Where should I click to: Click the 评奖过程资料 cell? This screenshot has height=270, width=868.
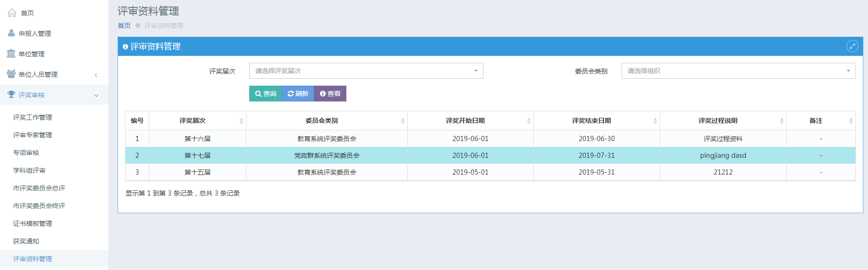point(723,139)
